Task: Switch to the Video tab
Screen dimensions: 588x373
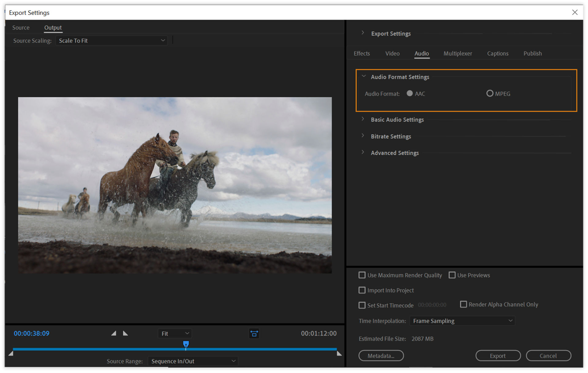Action: point(392,54)
